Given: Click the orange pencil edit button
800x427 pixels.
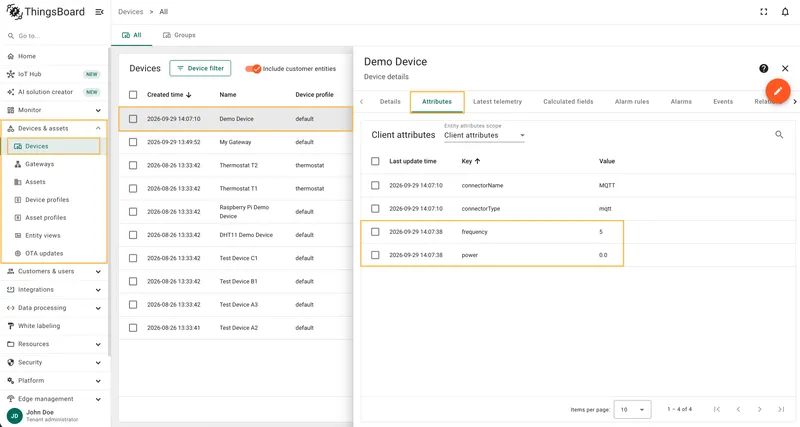Looking at the screenshot, I should click(778, 91).
